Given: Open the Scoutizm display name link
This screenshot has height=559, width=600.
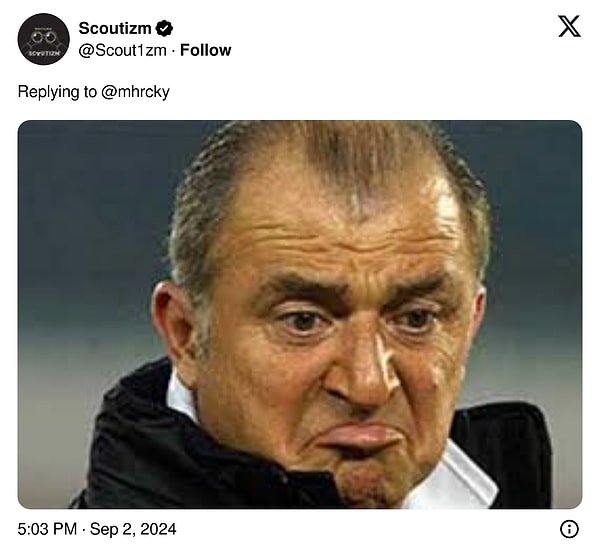Looking at the screenshot, I should click(x=115, y=29).
